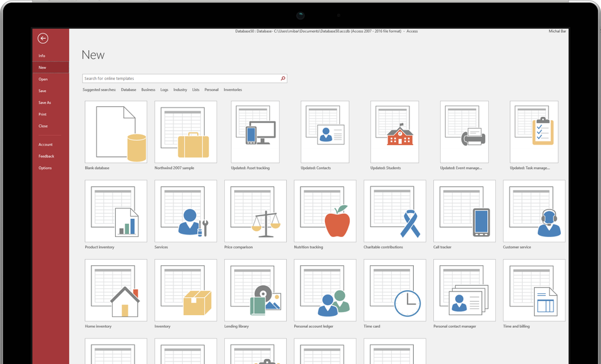The width and height of the screenshot is (601, 364).
Task: Open the Nutrition tracking template
Action: click(x=325, y=211)
